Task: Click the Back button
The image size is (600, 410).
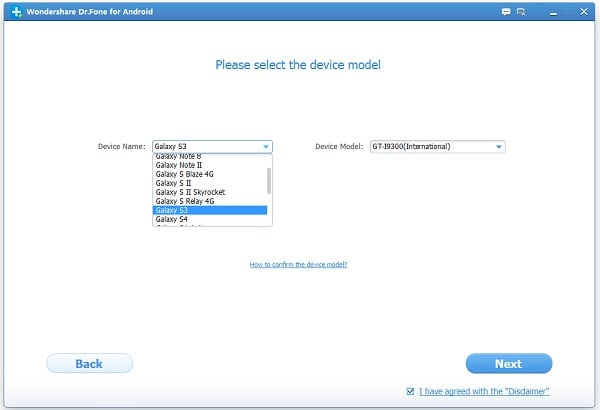Action: [89, 363]
